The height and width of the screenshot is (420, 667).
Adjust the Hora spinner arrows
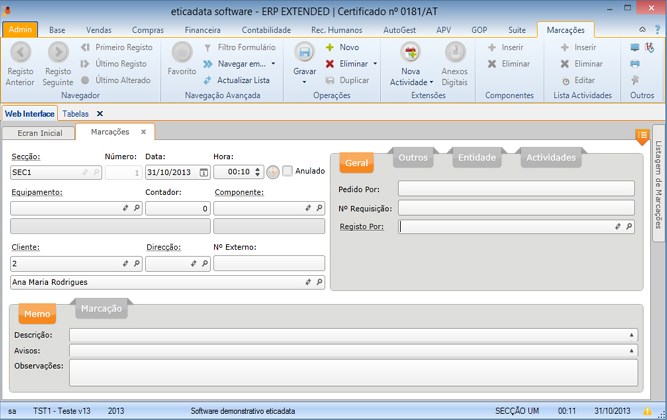[x=258, y=172]
